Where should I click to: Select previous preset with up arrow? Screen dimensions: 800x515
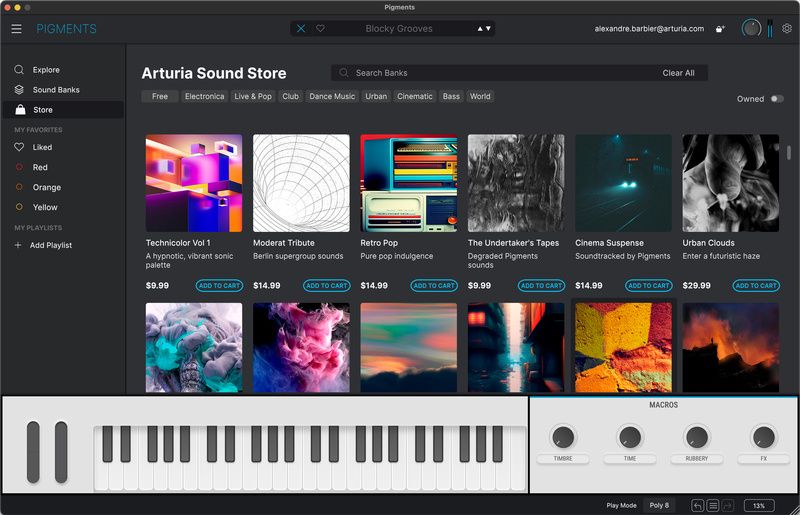click(480, 29)
